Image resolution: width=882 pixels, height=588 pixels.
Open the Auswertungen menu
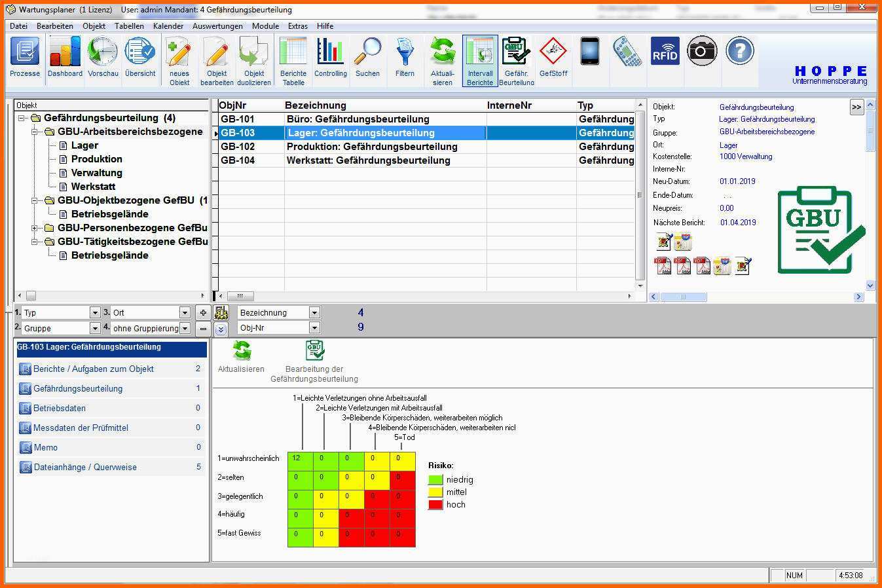[x=217, y=26]
